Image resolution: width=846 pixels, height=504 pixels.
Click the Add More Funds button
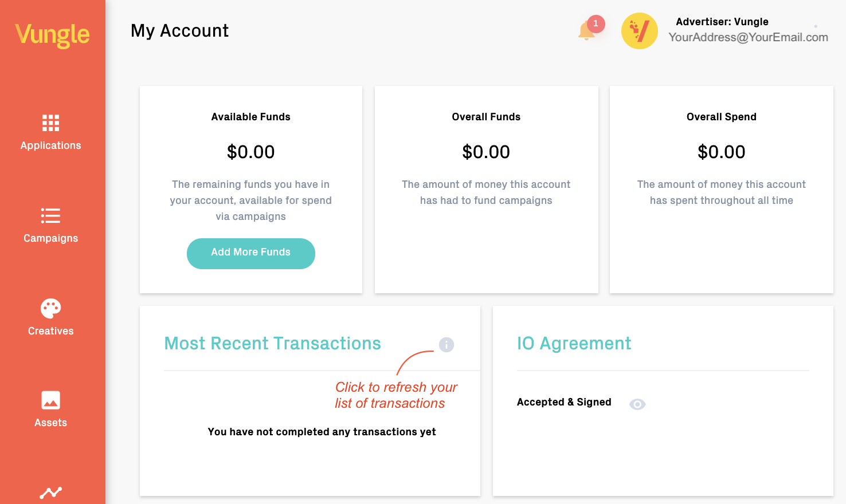(x=251, y=254)
